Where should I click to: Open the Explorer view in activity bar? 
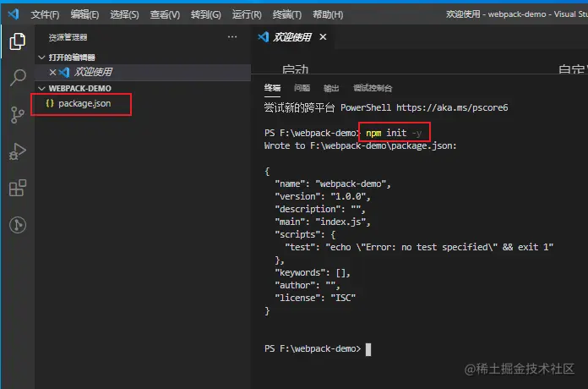click(x=17, y=41)
